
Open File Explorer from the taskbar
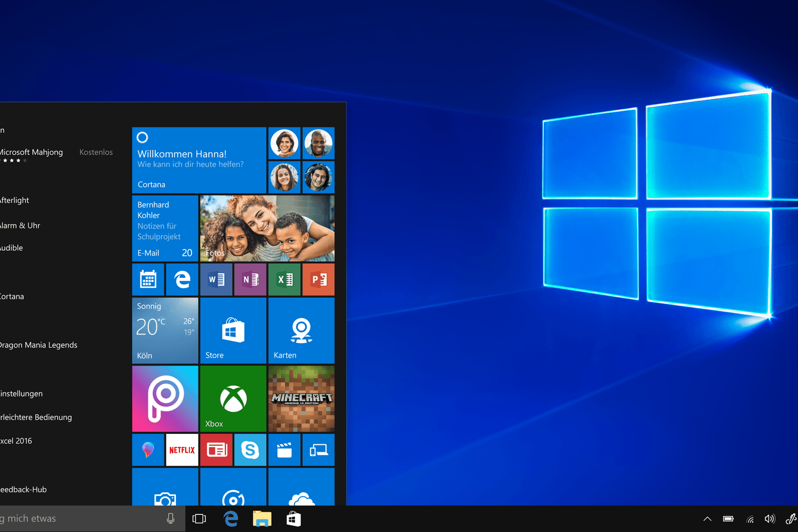tap(262, 519)
